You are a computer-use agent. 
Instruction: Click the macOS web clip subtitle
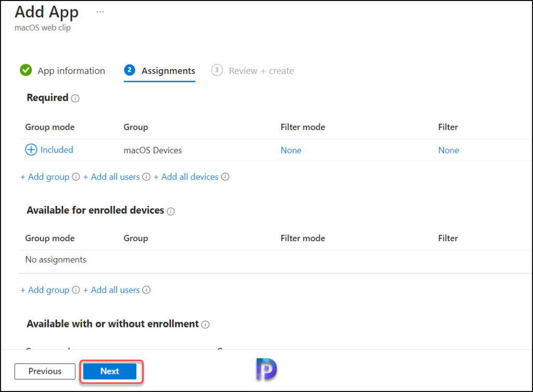click(43, 28)
